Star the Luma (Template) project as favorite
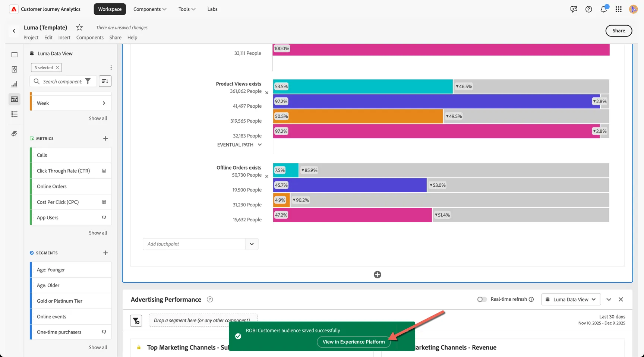The image size is (644, 357). [x=79, y=27]
